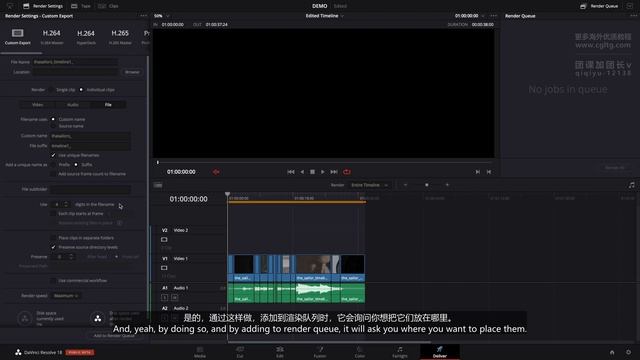This screenshot has width=640, height=360.
Task: Open viewer options three-dot menu
Action: tap(494, 16)
